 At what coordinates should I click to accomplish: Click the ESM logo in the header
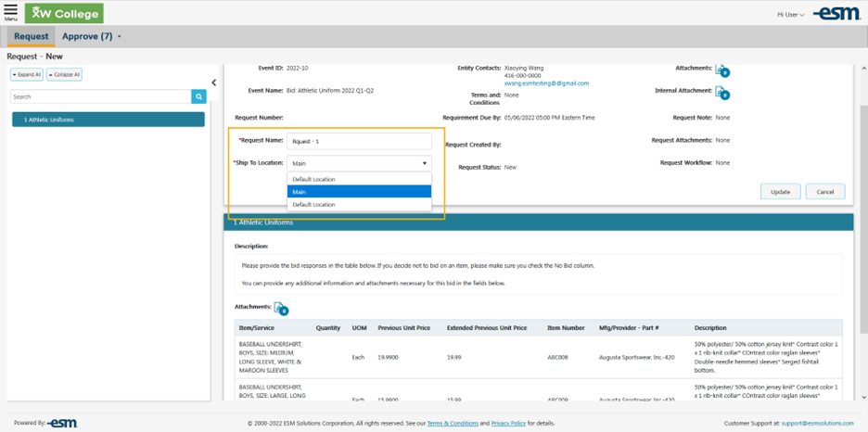point(836,14)
